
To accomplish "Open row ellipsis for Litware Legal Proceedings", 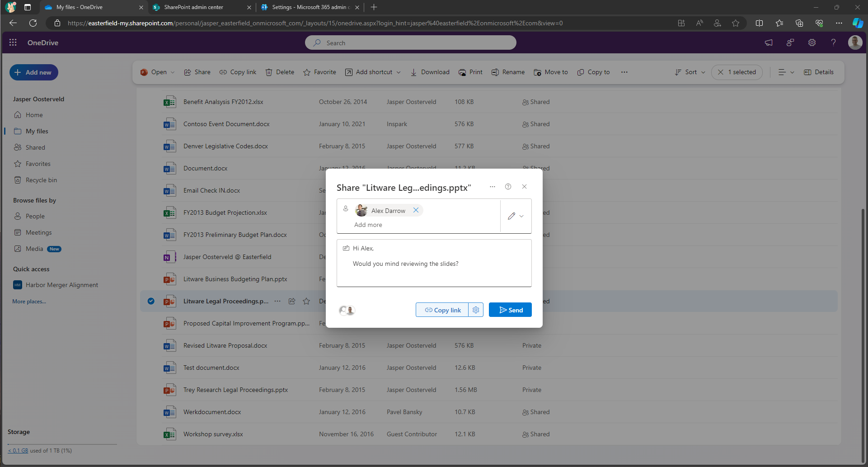I will 277,301.
